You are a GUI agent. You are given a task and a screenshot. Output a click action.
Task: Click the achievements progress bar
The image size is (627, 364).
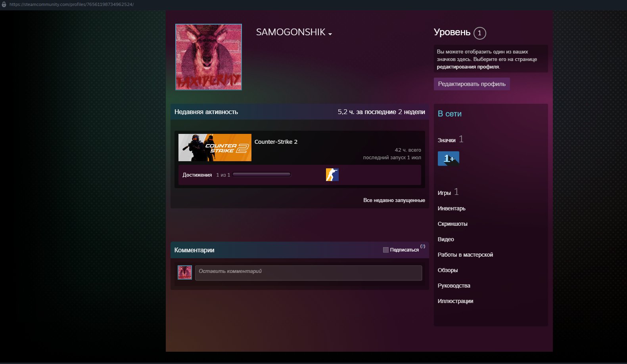(262, 175)
